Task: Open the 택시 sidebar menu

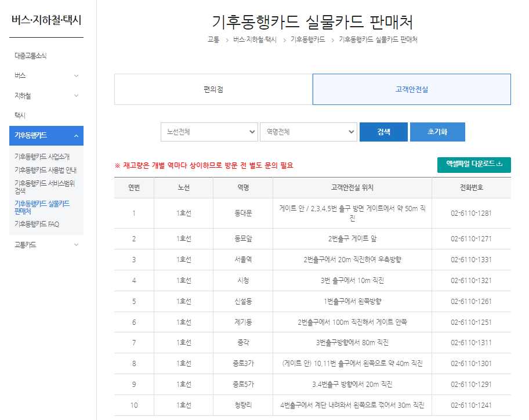Action: point(20,115)
